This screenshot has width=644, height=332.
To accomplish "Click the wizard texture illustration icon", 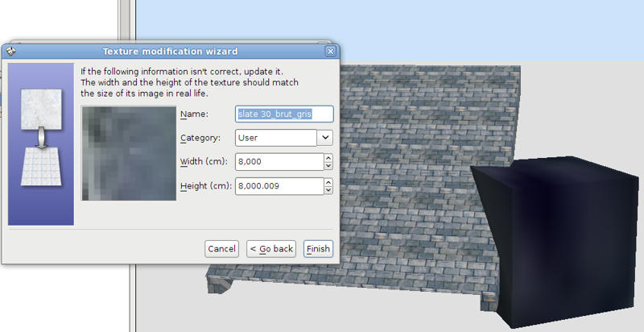I will pyautogui.click(x=41, y=138).
